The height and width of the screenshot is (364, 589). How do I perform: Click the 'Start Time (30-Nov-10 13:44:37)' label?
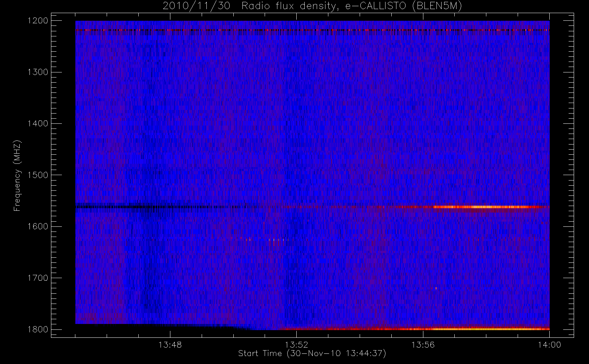click(x=312, y=353)
